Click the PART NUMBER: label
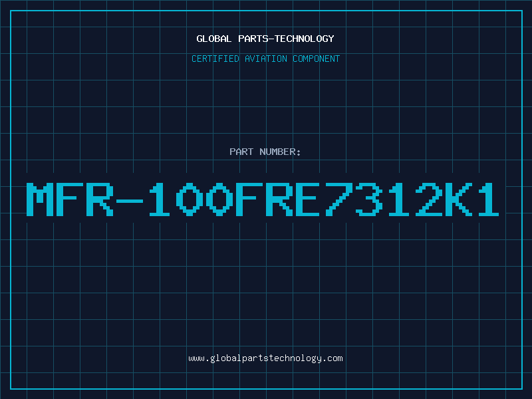Viewport: 532px width, 399px height. pos(265,152)
